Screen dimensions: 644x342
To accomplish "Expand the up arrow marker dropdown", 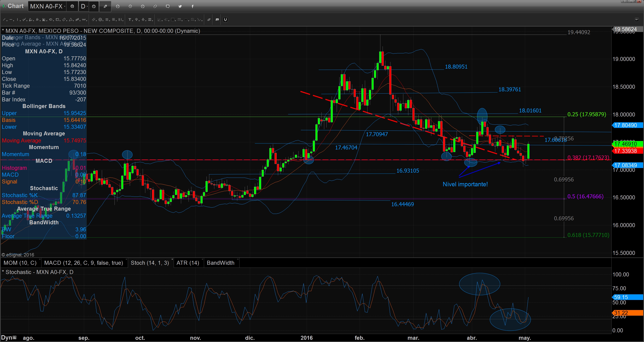I will click(139, 21).
